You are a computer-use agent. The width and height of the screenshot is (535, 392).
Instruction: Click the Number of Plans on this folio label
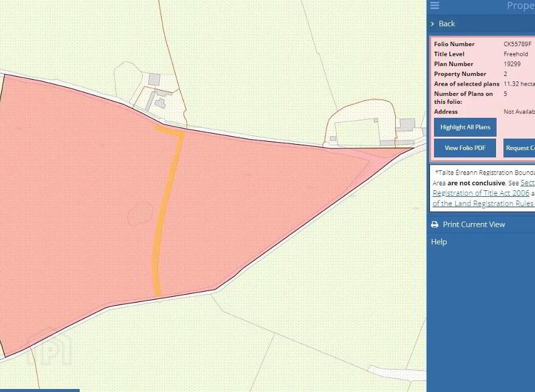tap(463, 98)
